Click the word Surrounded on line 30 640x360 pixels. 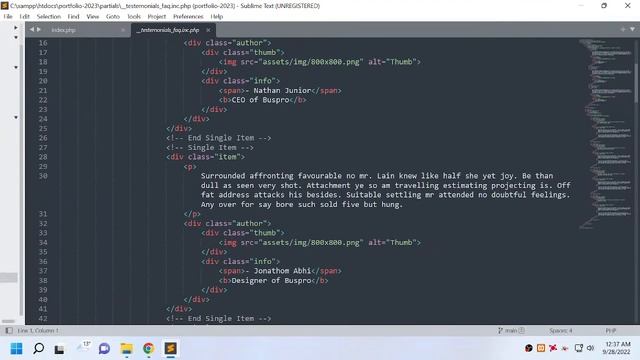pyautogui.click(x=222, y=176)
